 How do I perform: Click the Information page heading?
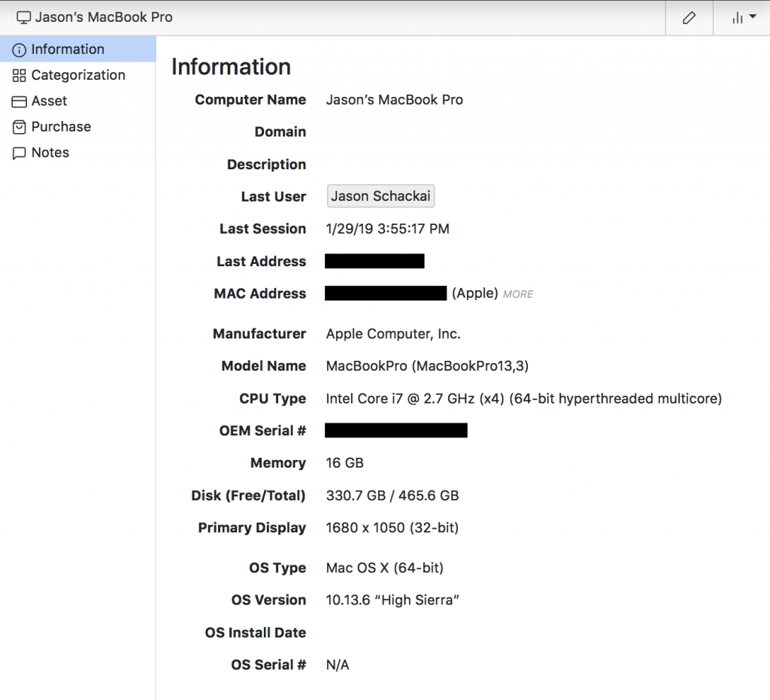(x=231, y=67)
